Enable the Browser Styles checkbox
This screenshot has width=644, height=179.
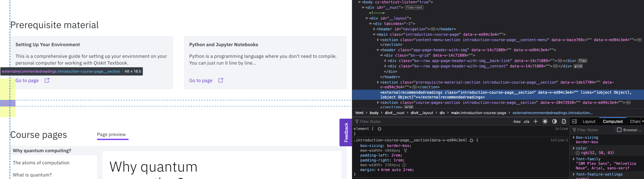[619, 130]
